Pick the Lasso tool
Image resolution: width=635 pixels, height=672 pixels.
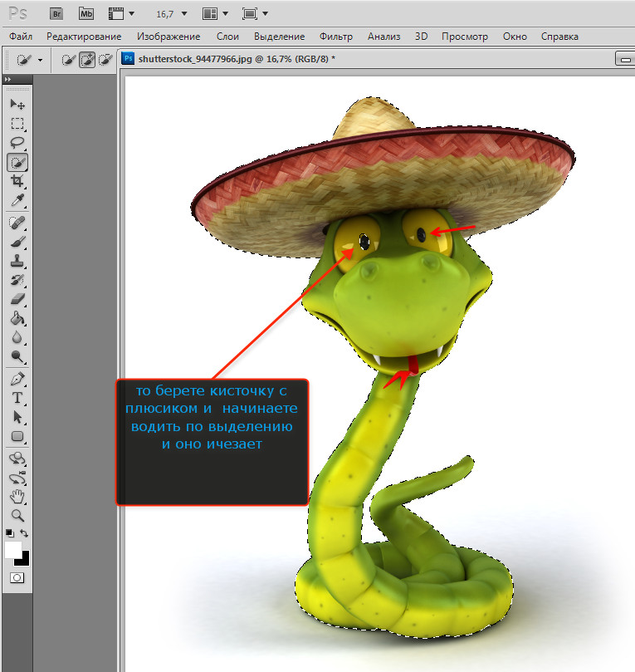[17, 143]
